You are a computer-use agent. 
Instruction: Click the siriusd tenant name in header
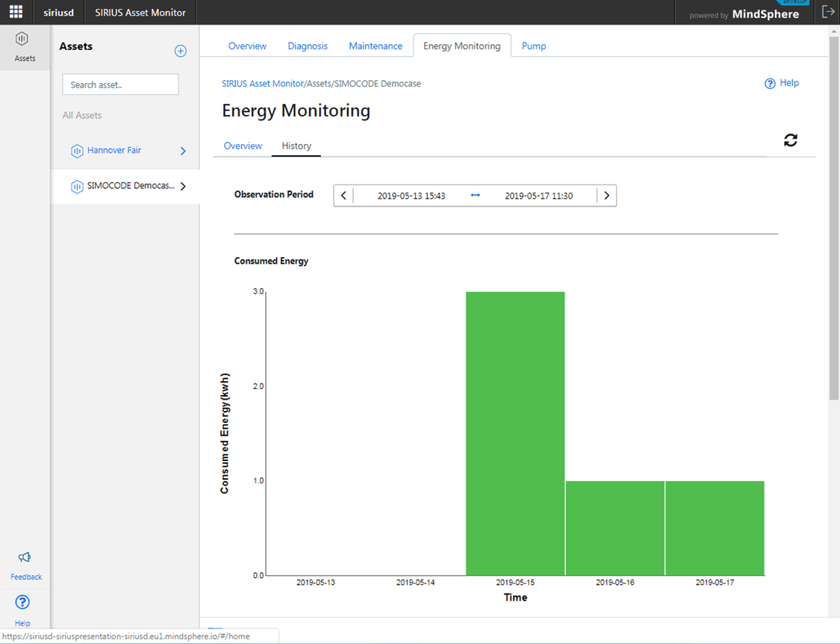click(58, 13)
